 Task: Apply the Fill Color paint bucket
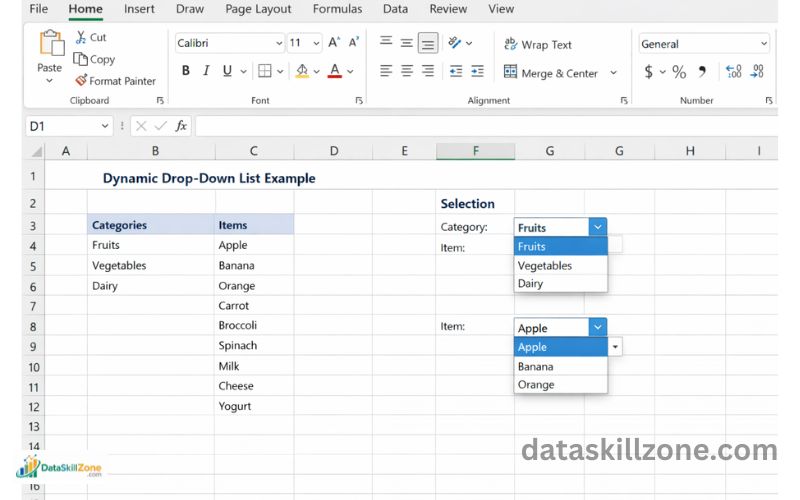coord(302,71)
